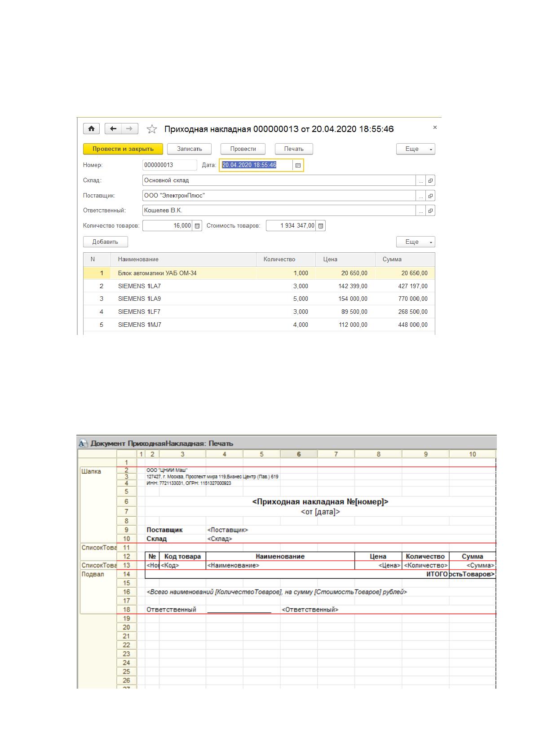The width and height of the screenshot is (535, 756).
Task: Click the Номер input field
Action: tap(169, 165)
